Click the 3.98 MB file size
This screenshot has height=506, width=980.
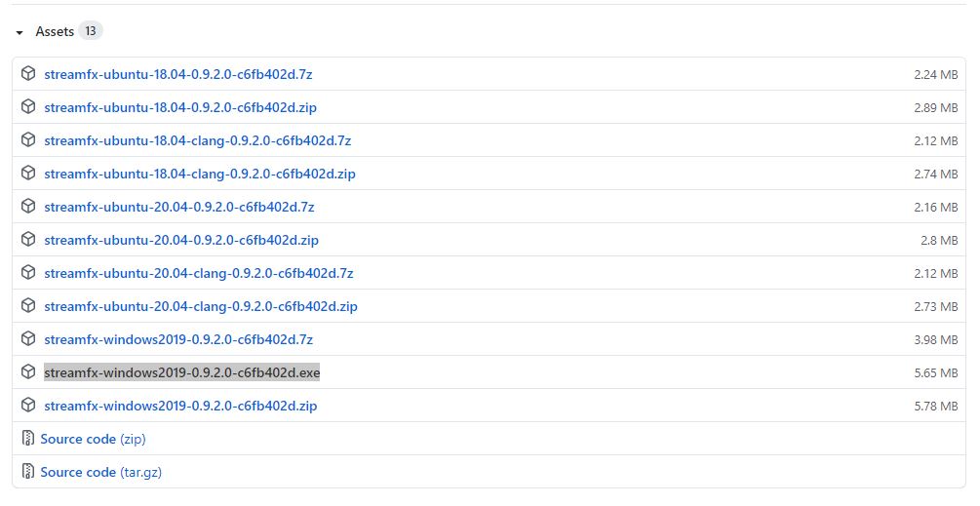[935, 339]
